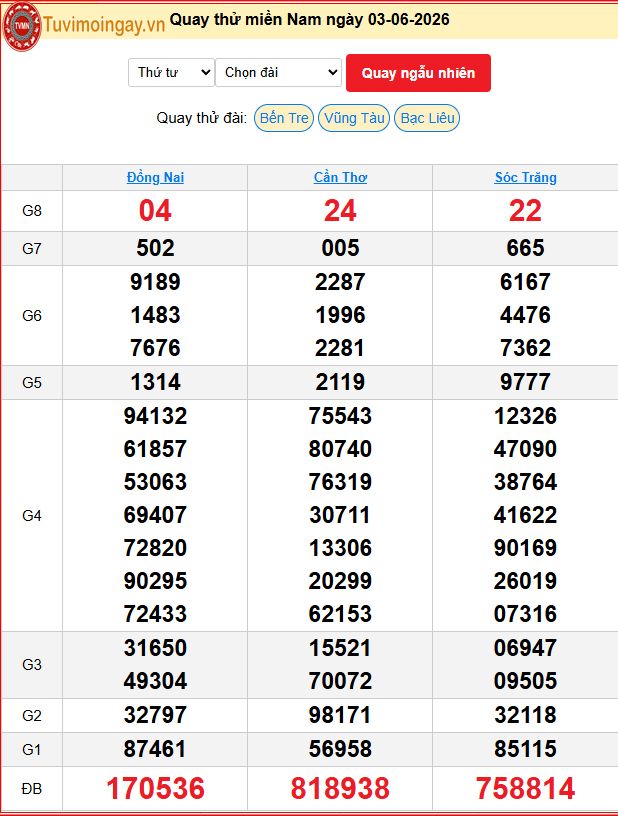Open the 'Đồng Nai' column header link

click(x=155, y=177)
